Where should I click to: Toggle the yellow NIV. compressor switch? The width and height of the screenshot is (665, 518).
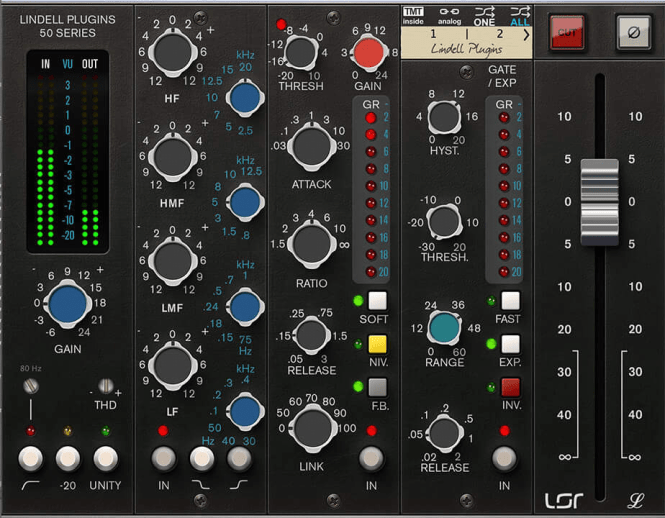(376, 344)
